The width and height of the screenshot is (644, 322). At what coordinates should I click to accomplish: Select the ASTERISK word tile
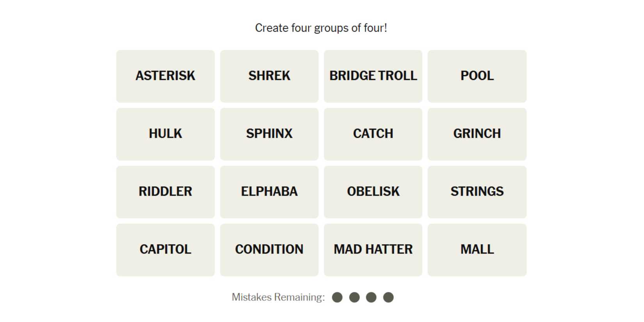click(165, 76)
